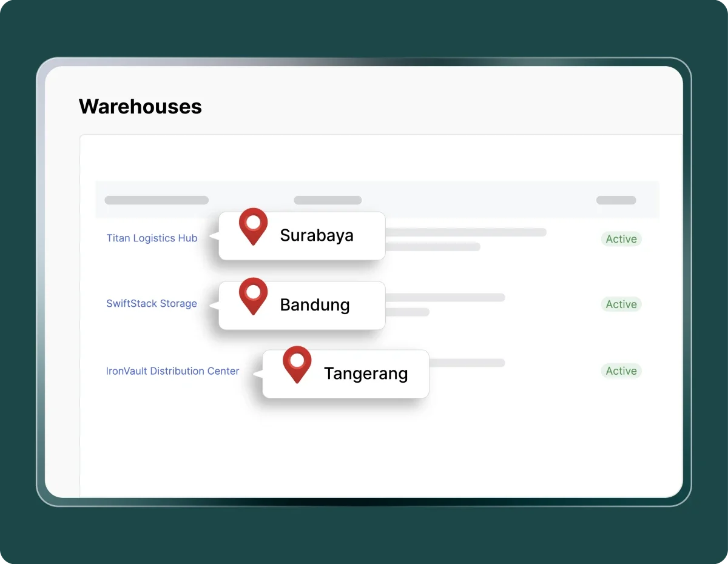Click the red map pin beside Bandung
Screen dimensions: 728x564
click(x=253, y=295)
